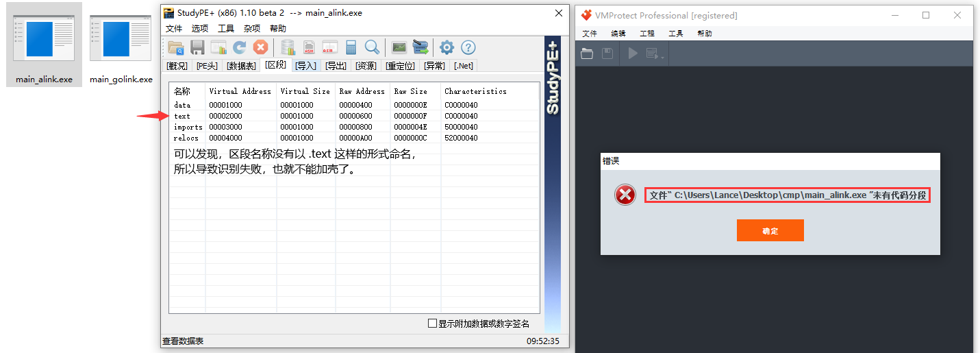
Task: Select the main_alink.exe file icon
Action: 44,44
